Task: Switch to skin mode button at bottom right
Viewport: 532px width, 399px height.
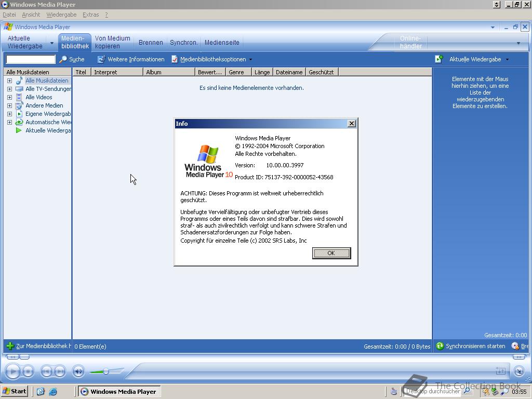Action: pos(519,371)
